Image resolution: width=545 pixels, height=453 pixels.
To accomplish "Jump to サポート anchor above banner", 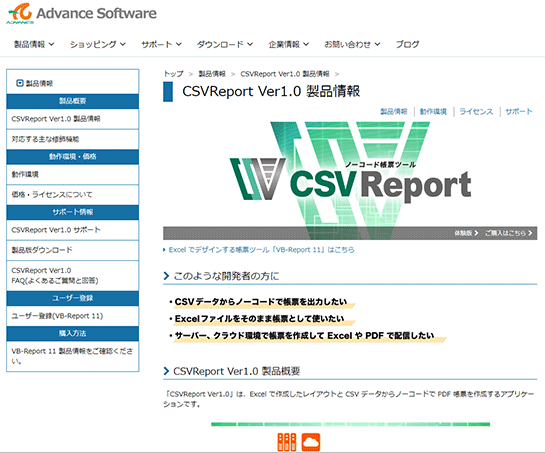I will tap(519, 111).
